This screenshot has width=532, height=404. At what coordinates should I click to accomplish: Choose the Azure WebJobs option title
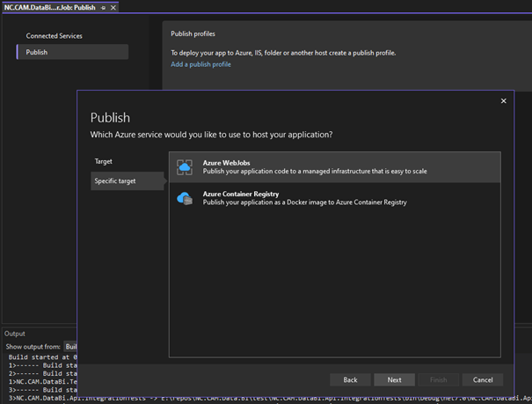pyautogui.click(x=227, y=163)
